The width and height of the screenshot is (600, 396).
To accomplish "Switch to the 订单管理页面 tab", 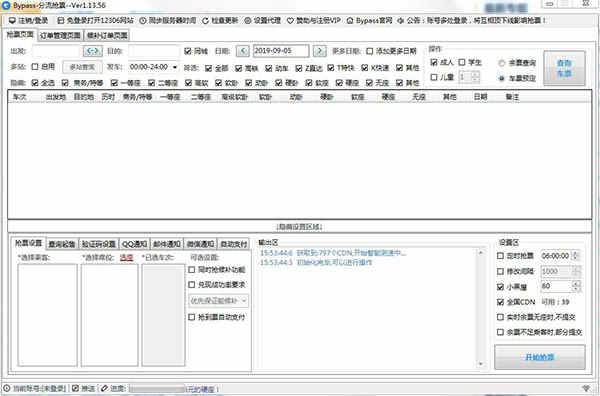I will (x=60, y=36).
